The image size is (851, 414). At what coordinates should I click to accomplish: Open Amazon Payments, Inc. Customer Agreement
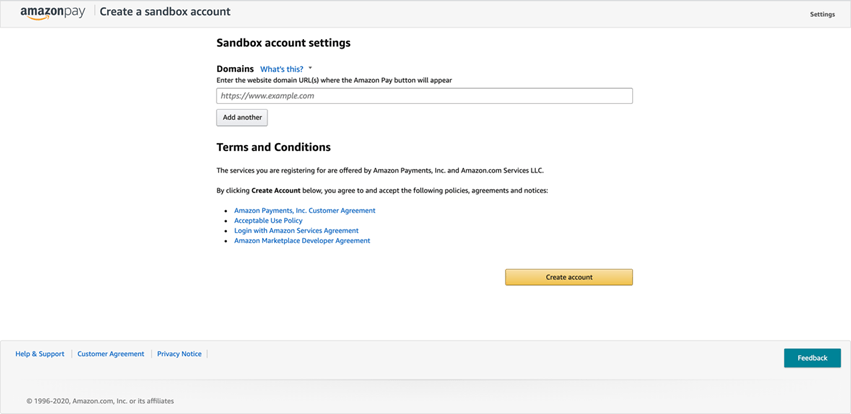click(x=305, y=211)
